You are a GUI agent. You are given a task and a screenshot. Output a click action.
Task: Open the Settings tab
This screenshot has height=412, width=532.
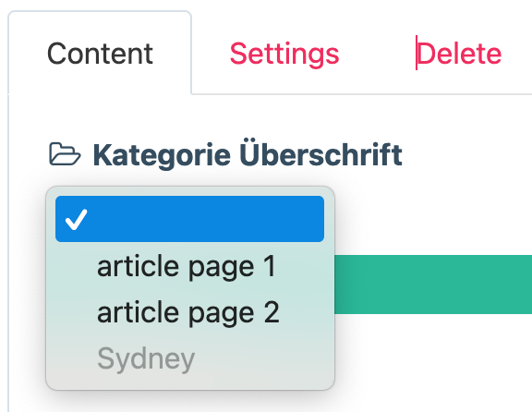(284, 54)
